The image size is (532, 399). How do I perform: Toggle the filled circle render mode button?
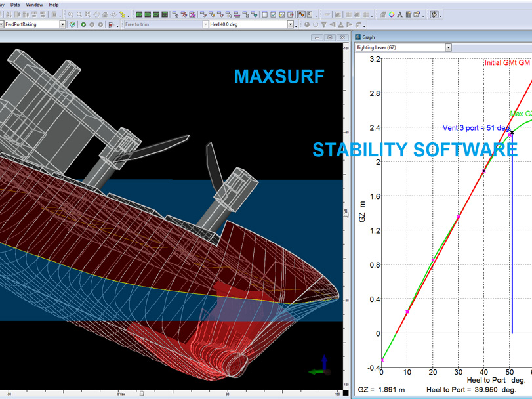[306, 24]
